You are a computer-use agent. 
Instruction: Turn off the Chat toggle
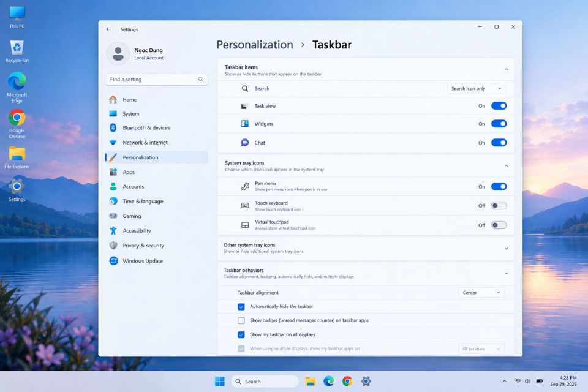point(499,143)
